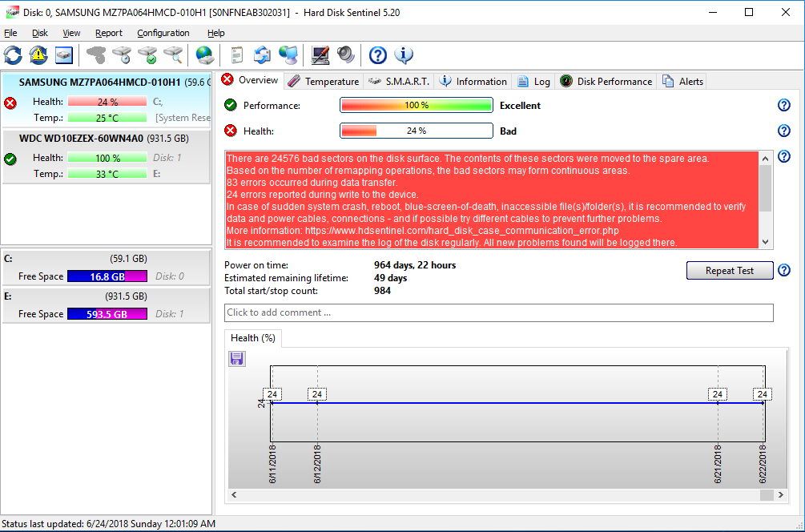The image size is (805, 532).
Task: Click the envelope with arrows toolbar icon
Action: click(263, 55)
